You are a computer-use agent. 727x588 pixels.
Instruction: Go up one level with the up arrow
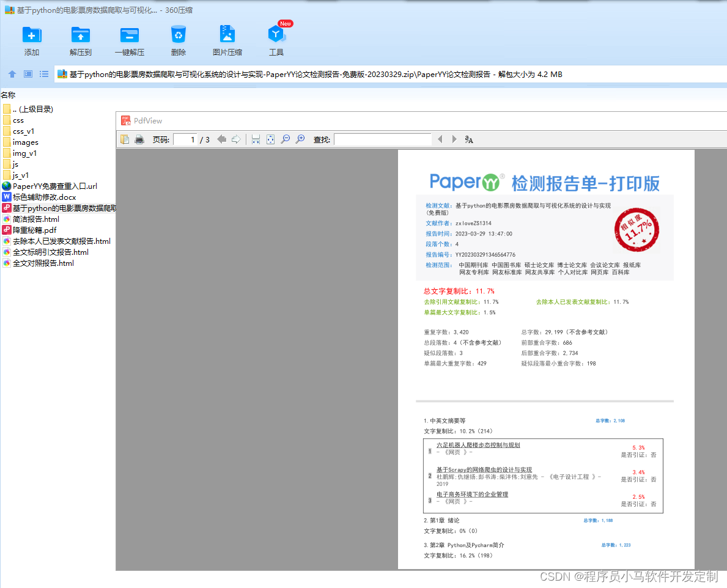pyautogui.click(x=12, y=74)
